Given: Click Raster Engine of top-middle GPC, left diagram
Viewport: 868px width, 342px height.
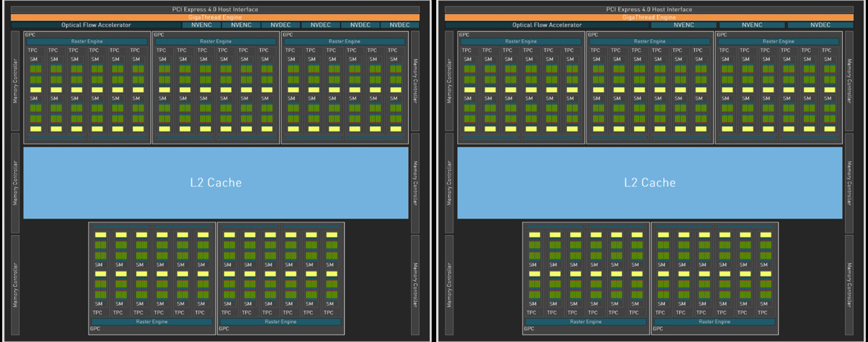Looking at the screenshot, I should pos(216,42).
